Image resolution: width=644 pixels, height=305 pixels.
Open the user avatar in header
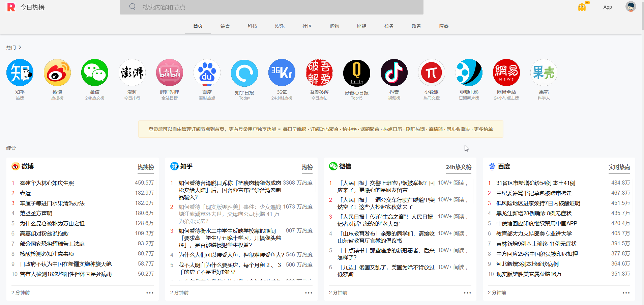(631, 7)
